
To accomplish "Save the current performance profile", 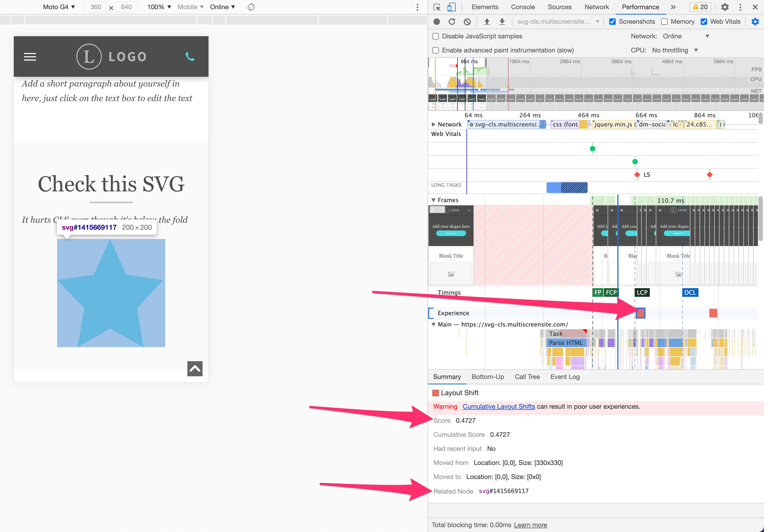I will (x=502, y=21).
